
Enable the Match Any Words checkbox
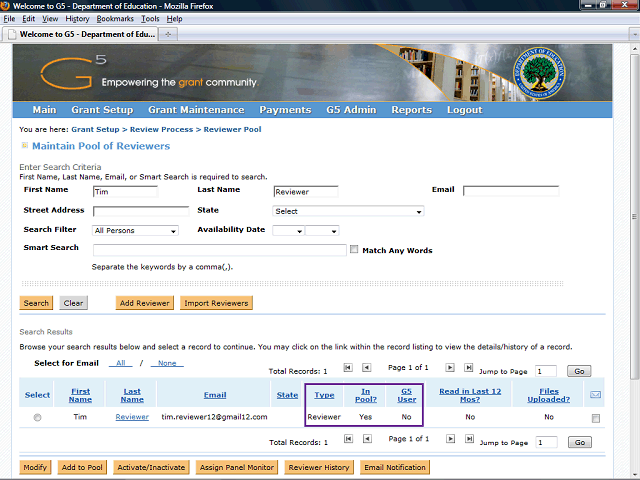354,250
